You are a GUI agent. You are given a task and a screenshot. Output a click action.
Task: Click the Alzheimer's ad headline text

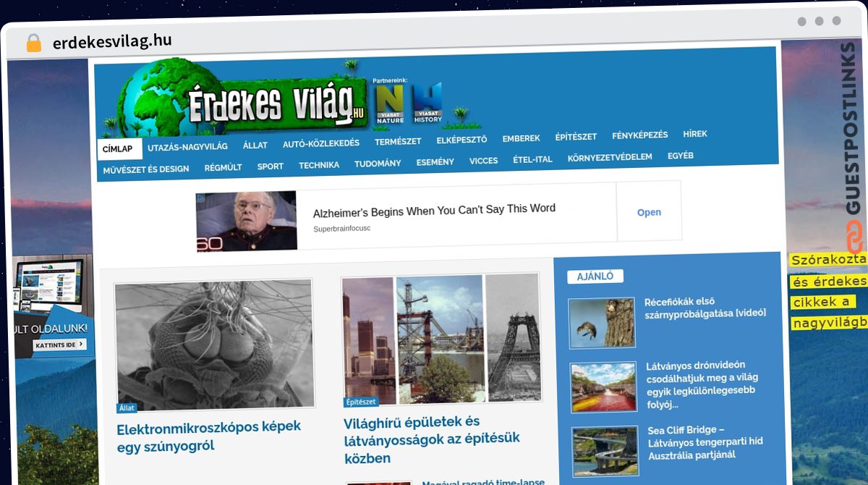pyautogui.click(x=434, y=211)
